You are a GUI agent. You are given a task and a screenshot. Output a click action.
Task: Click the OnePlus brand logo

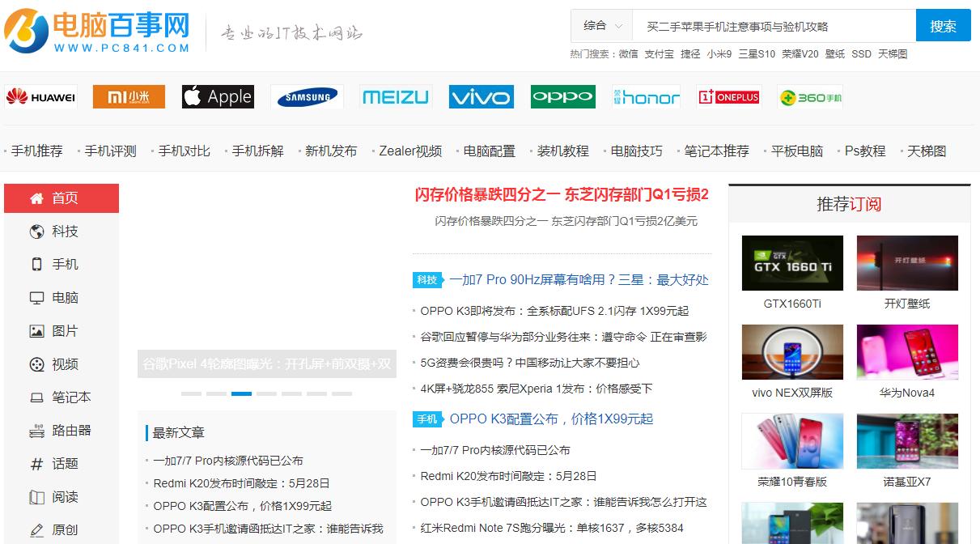tap(728, 96)
